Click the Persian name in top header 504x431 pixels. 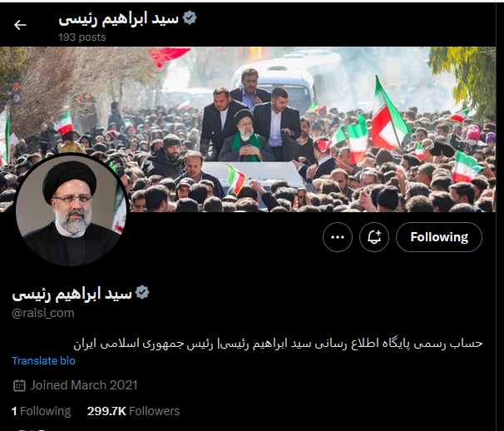[x=119, y=18]
